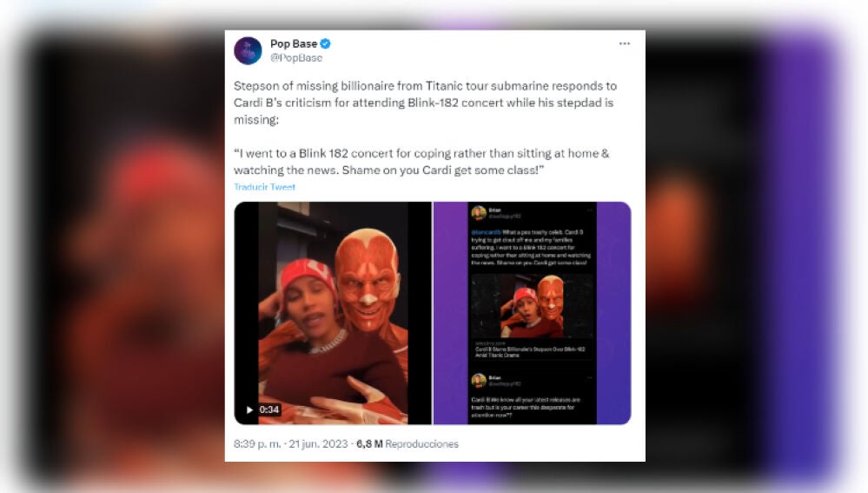Screen dimensions: 868x493
Task: Click the 21 jun. 2023 date
Action: pyautogui.click(x=318, y=444)
